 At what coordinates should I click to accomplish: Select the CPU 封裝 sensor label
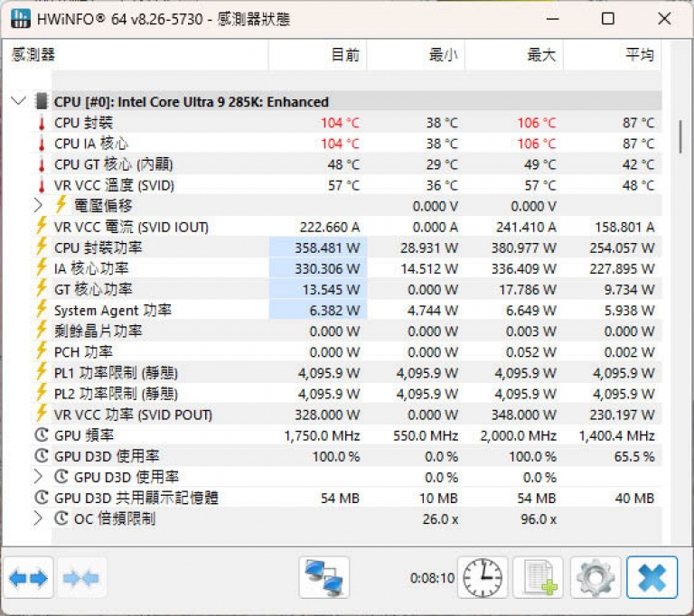click(84, 123)
